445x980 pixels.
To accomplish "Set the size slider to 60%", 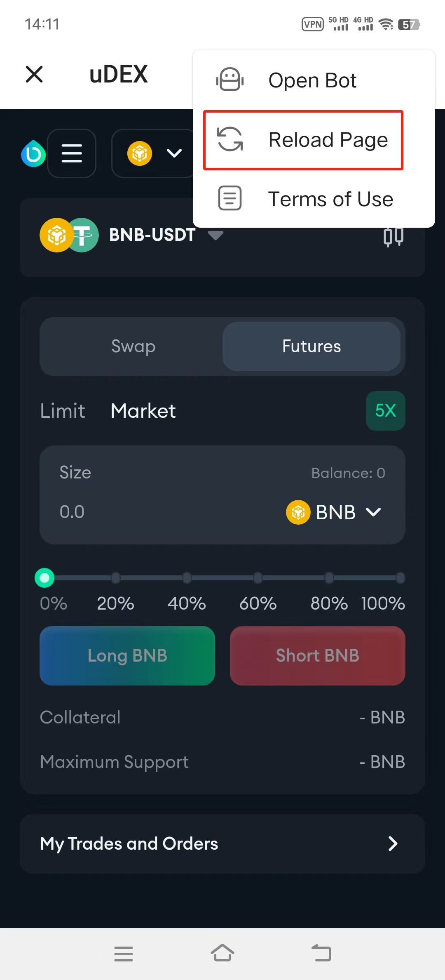I will (258, 578).
